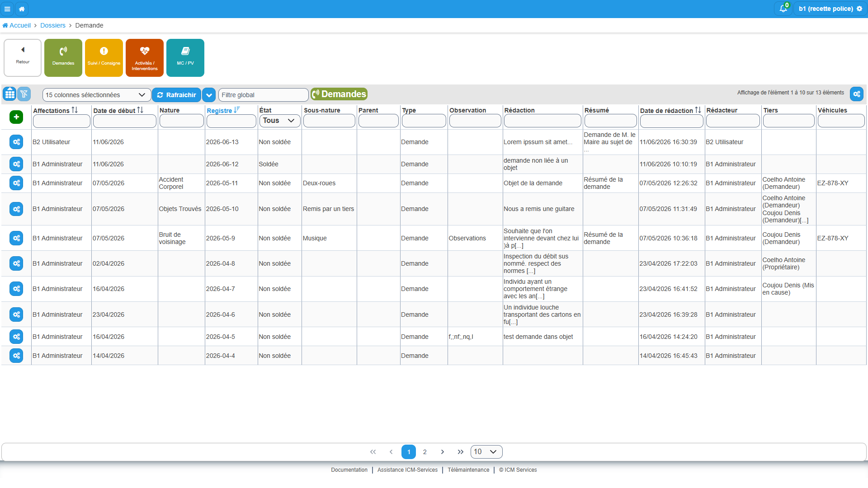Jump to the last page

460,452
